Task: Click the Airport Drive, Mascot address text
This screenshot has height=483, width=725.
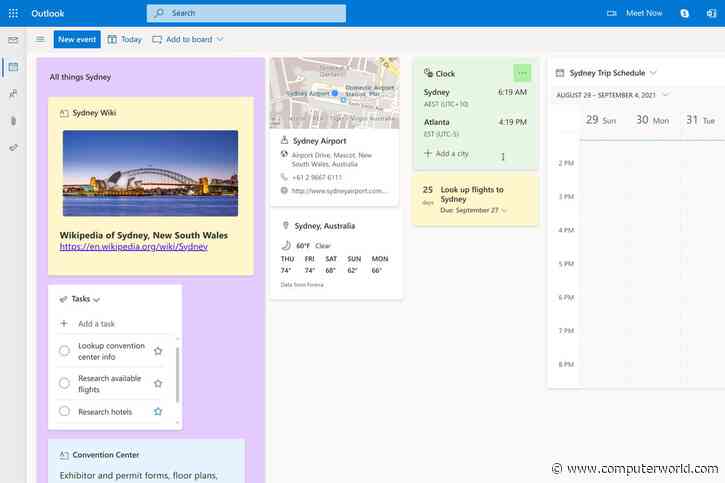Action: click(332, 159)
